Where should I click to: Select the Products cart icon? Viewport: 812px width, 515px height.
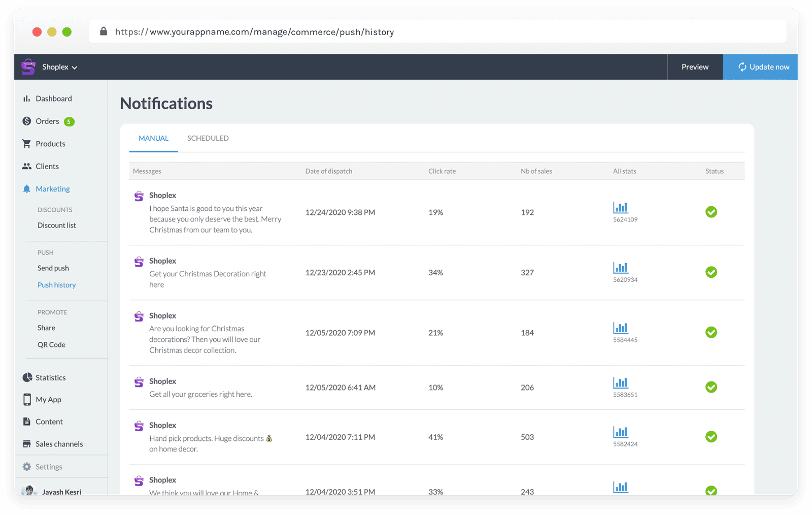[26, 143]
